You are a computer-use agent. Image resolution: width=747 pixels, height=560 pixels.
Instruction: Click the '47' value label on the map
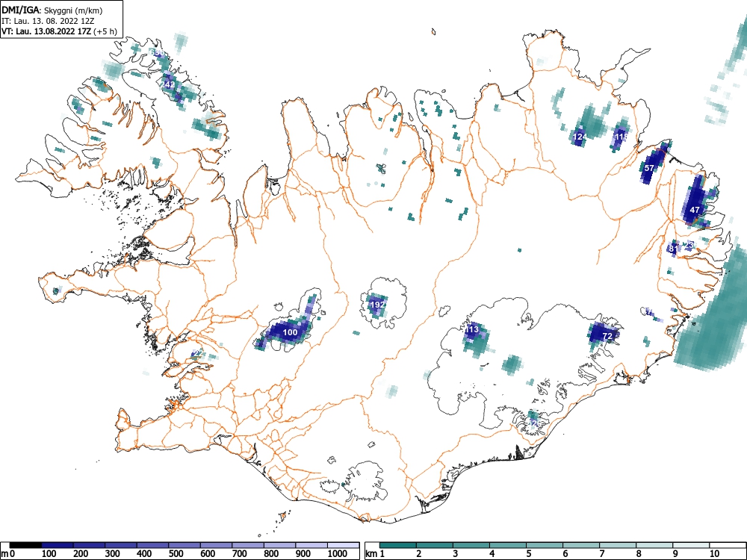[x=695, y=210]
